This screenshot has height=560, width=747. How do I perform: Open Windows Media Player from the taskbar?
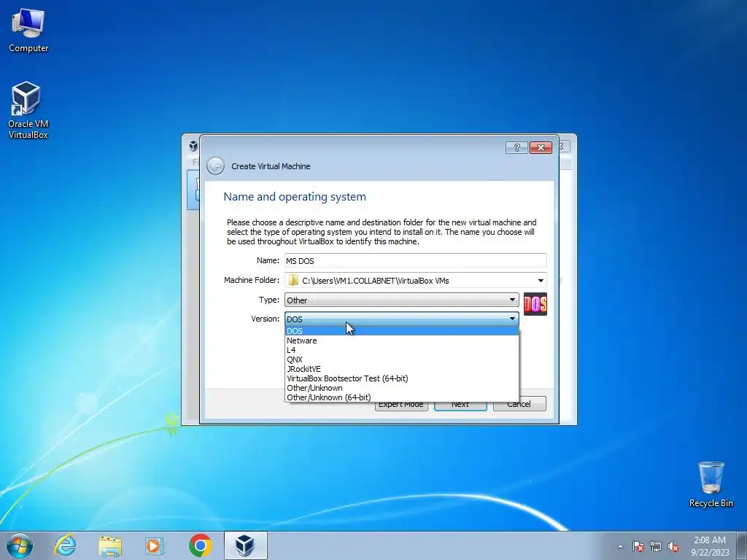pyautogui.click(x=155, y=545)
